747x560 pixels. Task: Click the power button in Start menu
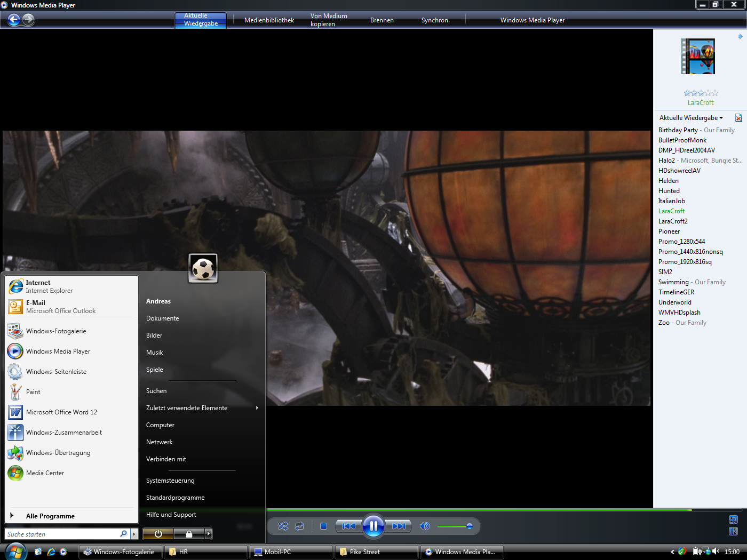tap(158, 534)
